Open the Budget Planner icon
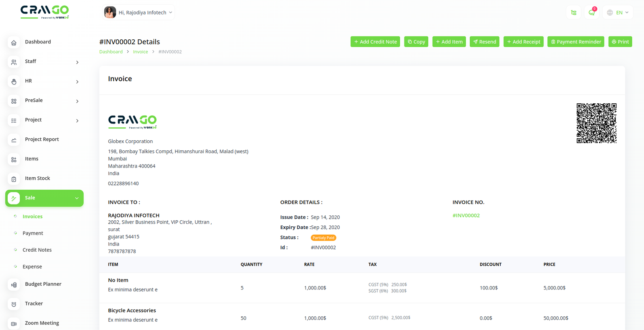This screenshot has width=644, height=330. coord(14,285)
